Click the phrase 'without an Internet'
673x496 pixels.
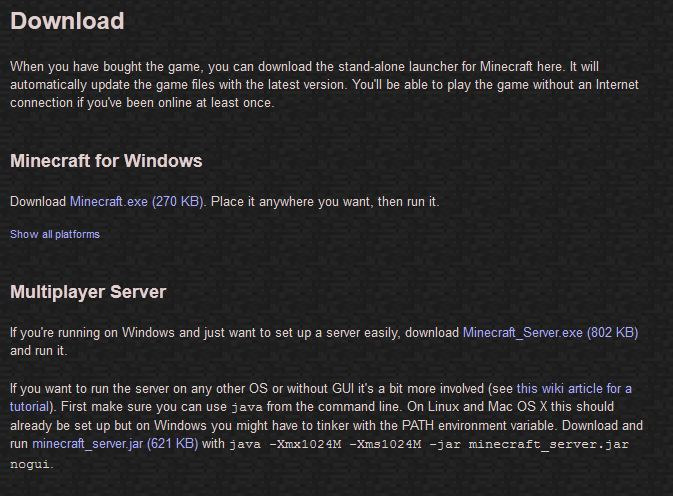[x=586, y=85]
